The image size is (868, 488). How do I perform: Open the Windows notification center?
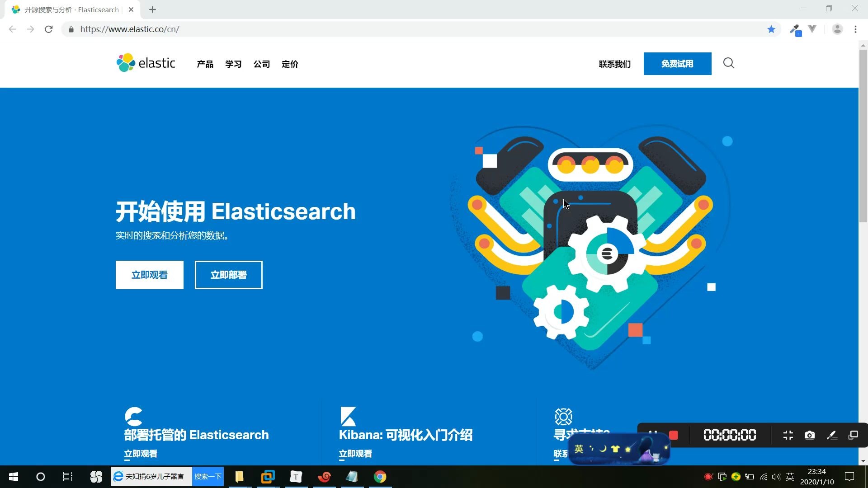(x=849, y=477)
